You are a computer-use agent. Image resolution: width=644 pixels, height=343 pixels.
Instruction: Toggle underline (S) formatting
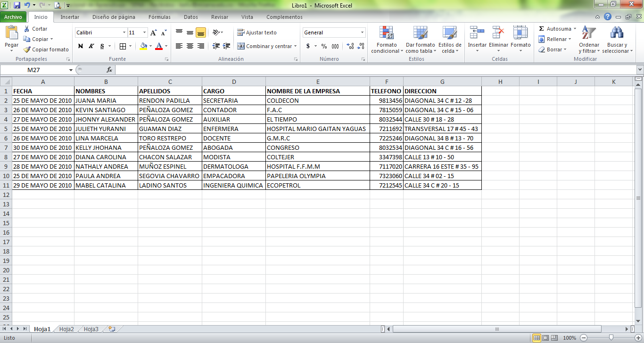[x=101, y=46]
